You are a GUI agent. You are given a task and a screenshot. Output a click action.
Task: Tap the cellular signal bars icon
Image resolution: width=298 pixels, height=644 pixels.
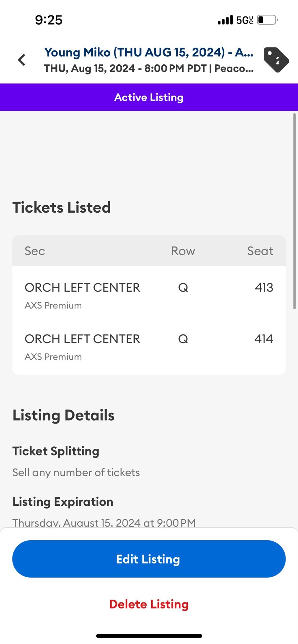point(225,20)
